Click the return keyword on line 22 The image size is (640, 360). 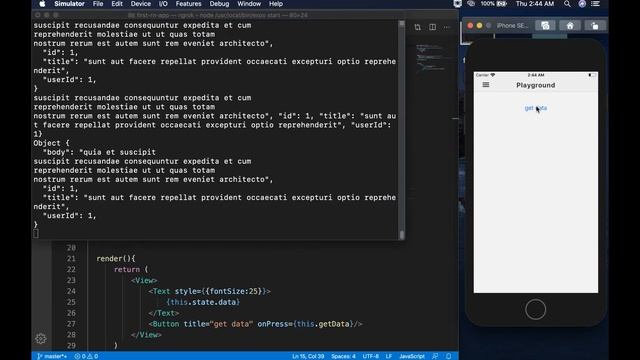127,269
